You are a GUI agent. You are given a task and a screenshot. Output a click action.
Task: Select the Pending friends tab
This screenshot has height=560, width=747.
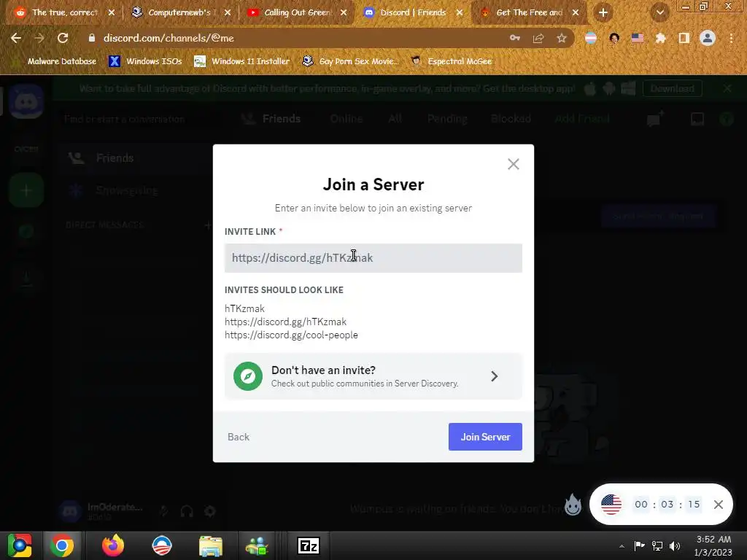pos(447,119)
